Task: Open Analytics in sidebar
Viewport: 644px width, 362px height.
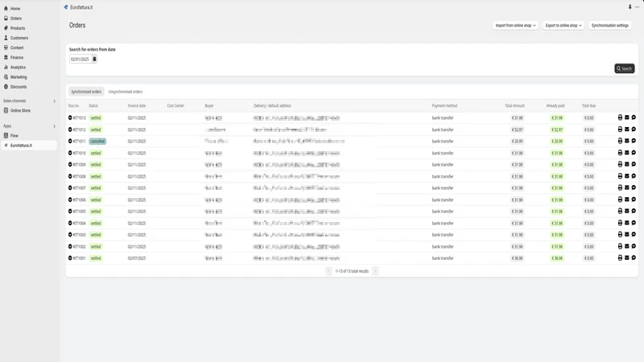Action: pyautogui.click(x=18, y=68)
